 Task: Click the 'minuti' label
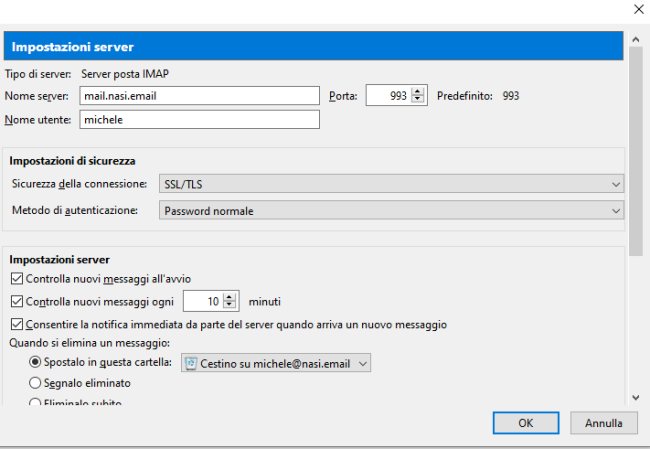coord(264,301)
